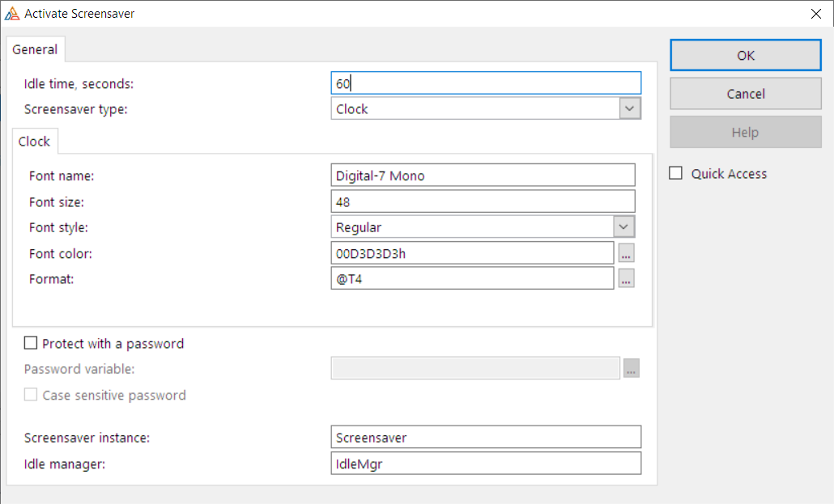Click the Screensaver instance field
This screenshot has width=834, height=504.
pyautogui.click(x=486, y=437)
